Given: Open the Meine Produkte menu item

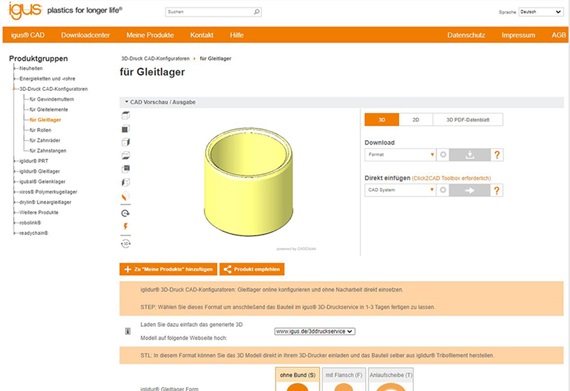Looking at the screenshot, I should (x=150, y=35).
